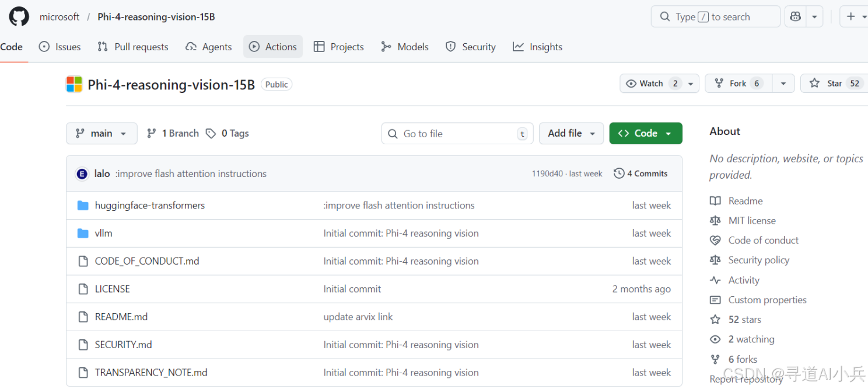Expand the Watch options dropdown arrow
Viewport: 868px width, 389px height.
click(x=691, y=84)
